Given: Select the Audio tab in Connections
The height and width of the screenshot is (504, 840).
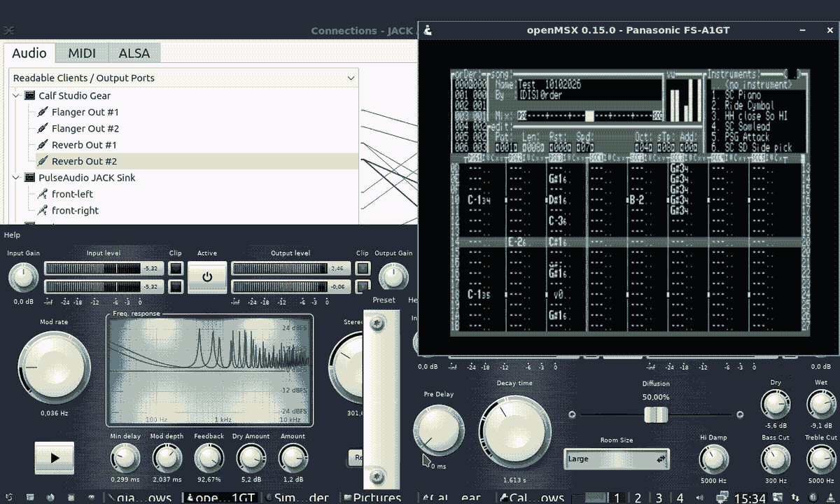Looking at the screenshot, I should click(x=29, y=53).
